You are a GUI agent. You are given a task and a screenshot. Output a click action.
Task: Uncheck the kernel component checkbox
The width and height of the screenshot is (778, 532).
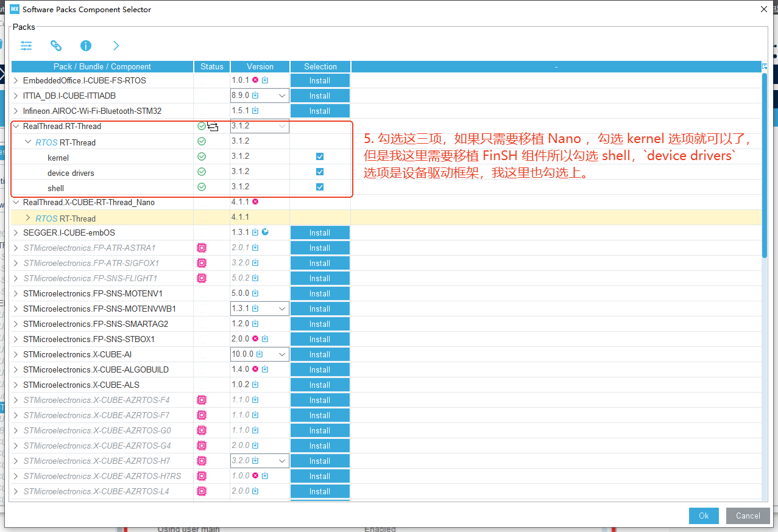coord(320,156)
